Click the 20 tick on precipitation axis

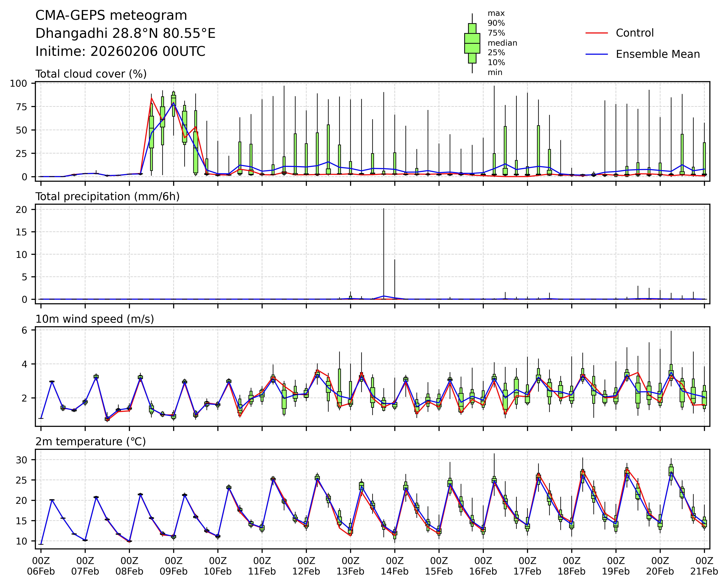coord(22,210)
